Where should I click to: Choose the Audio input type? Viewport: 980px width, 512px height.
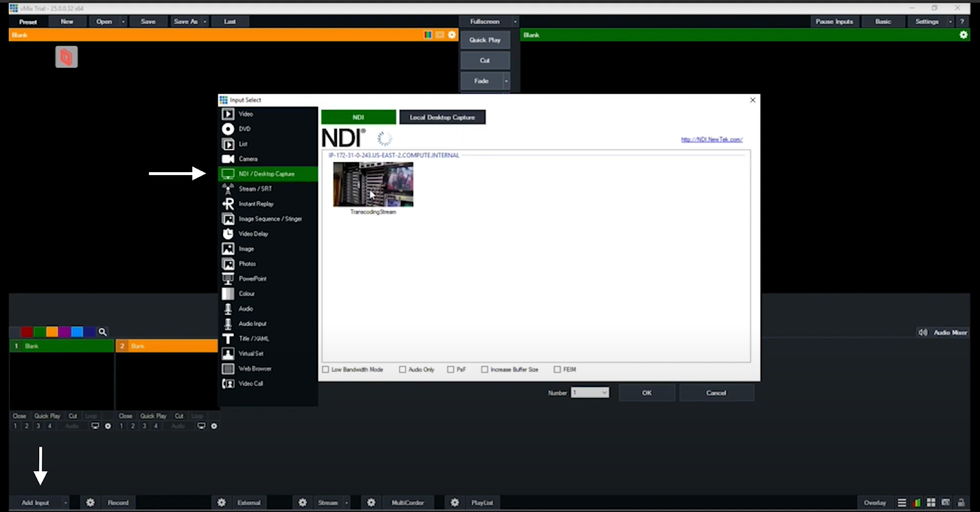point(268,309)
